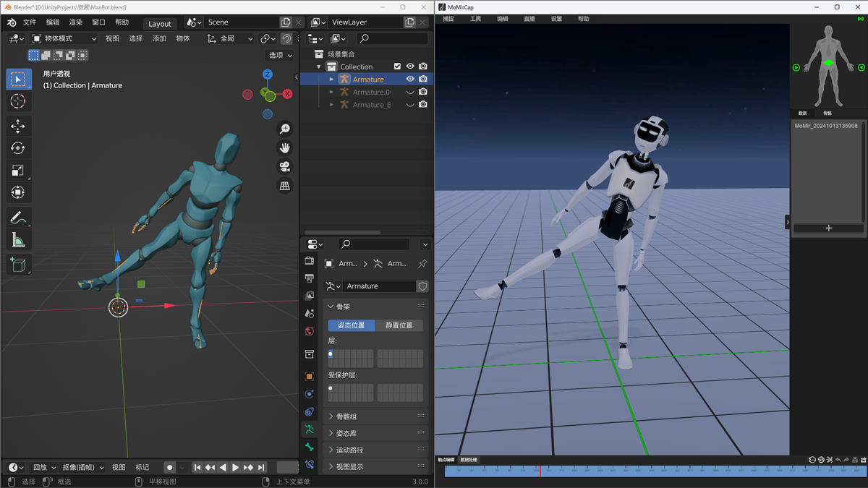Click the zoom magnifier icon in viewport gizmos

(x=284, y=129)
